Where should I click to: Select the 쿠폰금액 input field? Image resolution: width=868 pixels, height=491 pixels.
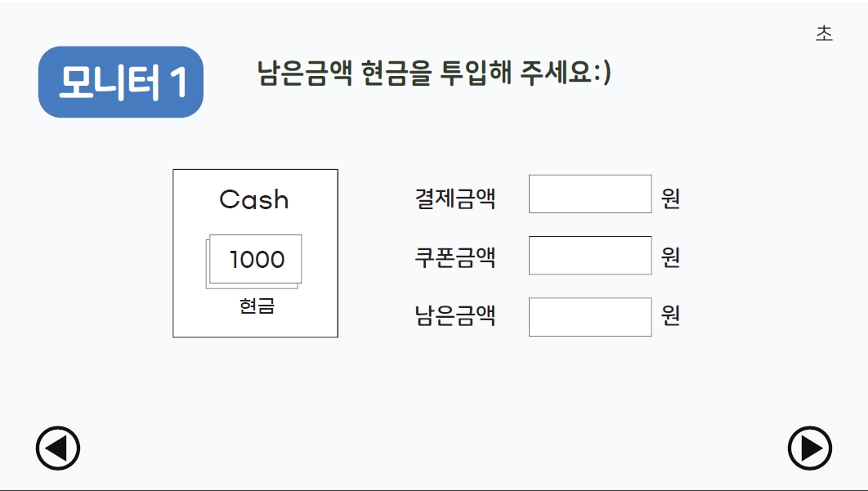pyautogui.click(x=589, y=256)
